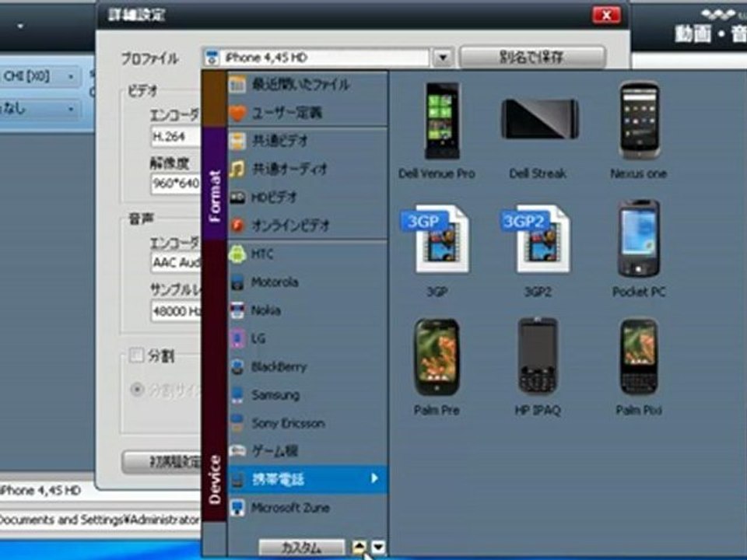Open the 共通オーディオ category
Image resolution: width=747 pixels, height=560 pixels.
pyautogui.click(x=308, y=169)
